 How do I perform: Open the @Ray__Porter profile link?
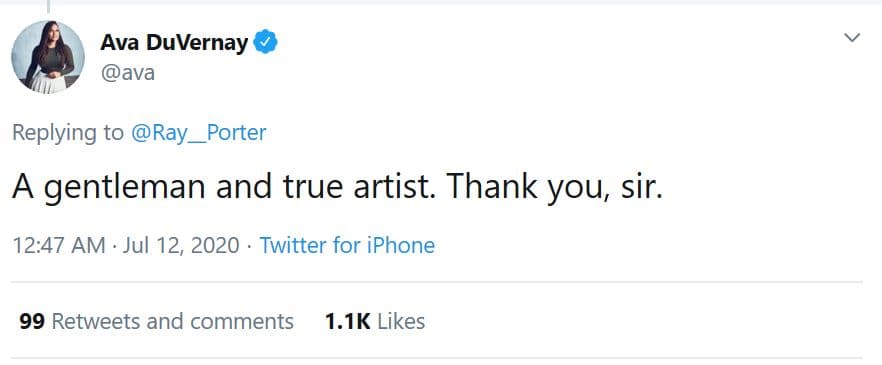click(x=199, y=133)
